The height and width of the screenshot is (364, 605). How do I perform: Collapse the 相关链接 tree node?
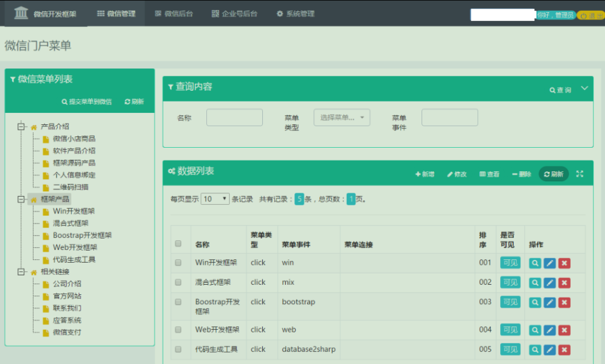[21, 271]
